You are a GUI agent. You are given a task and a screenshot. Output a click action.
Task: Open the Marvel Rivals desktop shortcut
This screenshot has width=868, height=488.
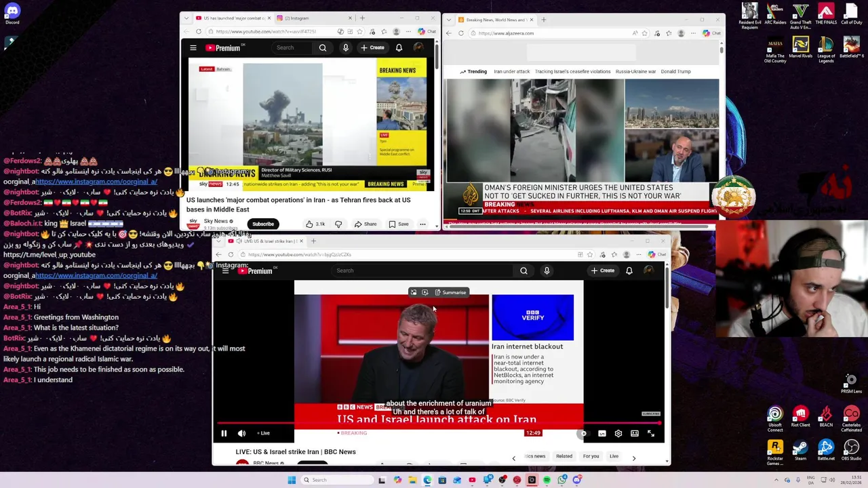tap(801, 47)
